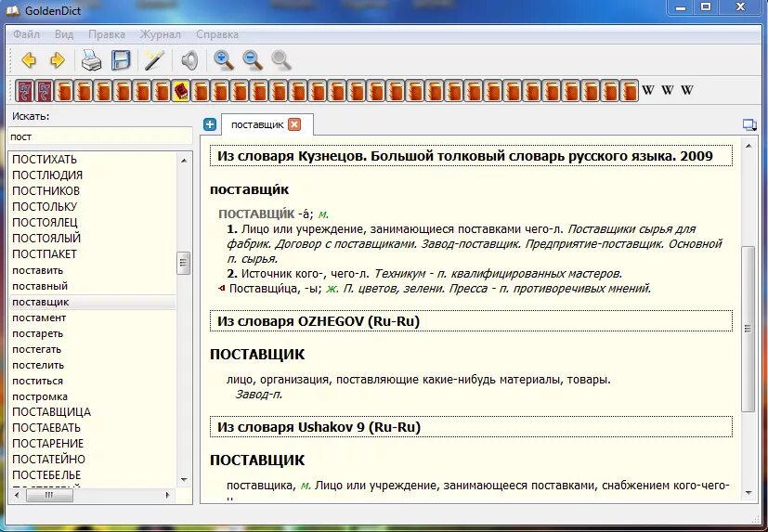768x532 pixels.
Task: Click the word list horizontal scrollbar thumb
Action: [49, 495]
